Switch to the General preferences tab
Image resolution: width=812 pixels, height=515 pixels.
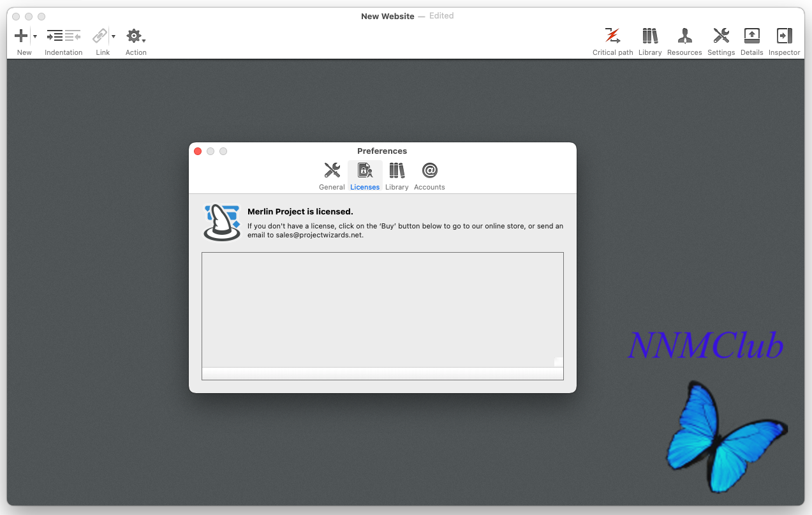point(332,176)
